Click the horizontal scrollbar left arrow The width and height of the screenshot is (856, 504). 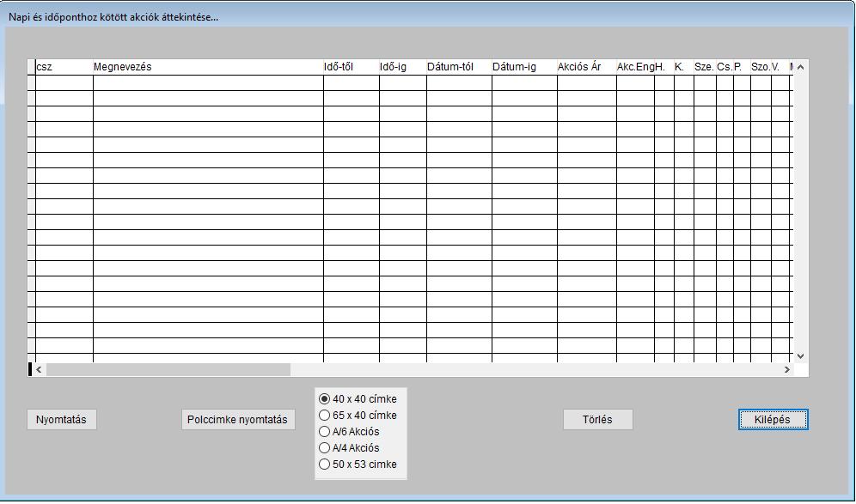(39, 370)
